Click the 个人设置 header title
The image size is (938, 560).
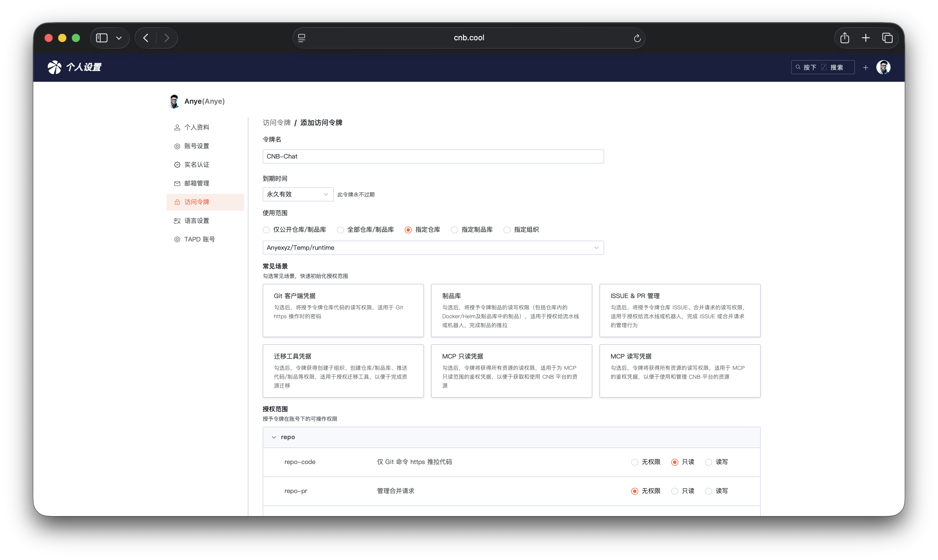click(84, 67)
